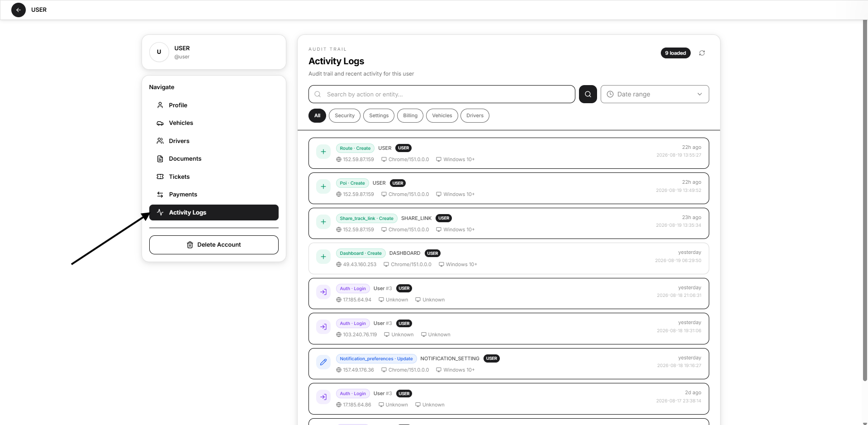Click the plus icon on Route Create entry
Viewport: 868px width, 425px height.
click(323, 152)
